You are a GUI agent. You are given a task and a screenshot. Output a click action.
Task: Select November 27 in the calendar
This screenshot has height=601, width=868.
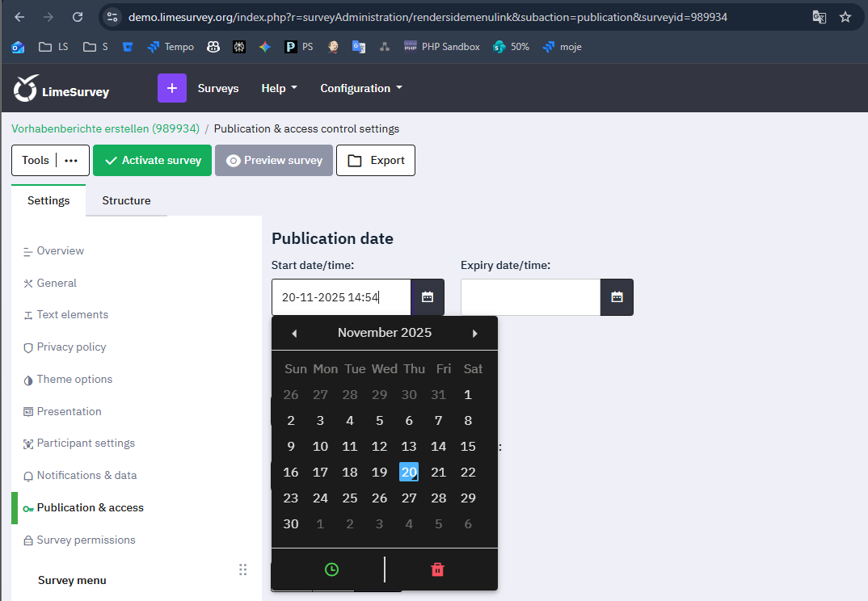tap(409, 498)
